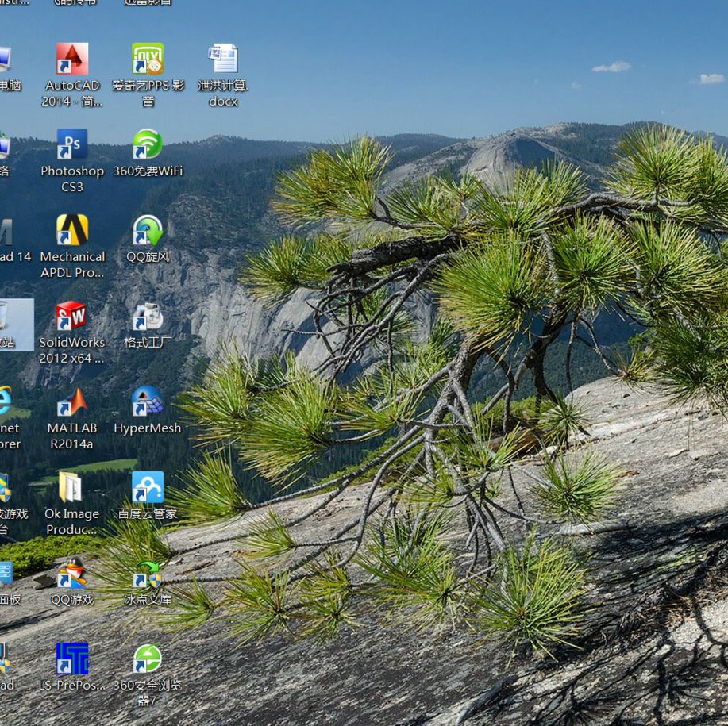
Task: Select the 360安全浏览器7 browser icon
Action: [148, 659]
